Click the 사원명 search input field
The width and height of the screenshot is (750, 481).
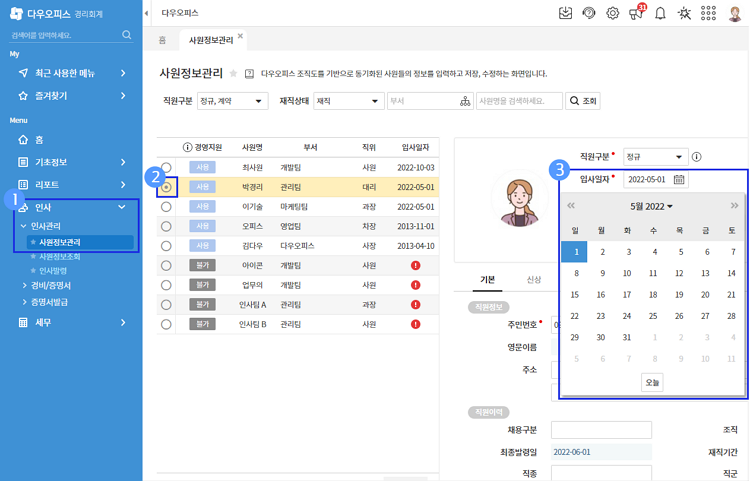click(518, 101)
